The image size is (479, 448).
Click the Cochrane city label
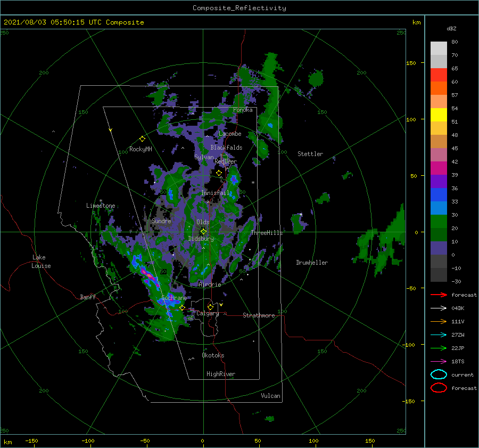(x=174, y=298)
